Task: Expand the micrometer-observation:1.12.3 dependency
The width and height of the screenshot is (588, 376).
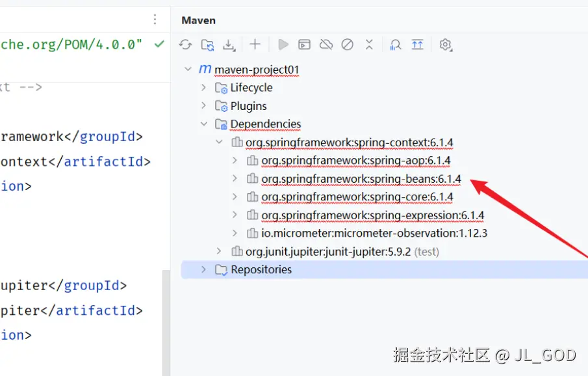Action: 235,233
